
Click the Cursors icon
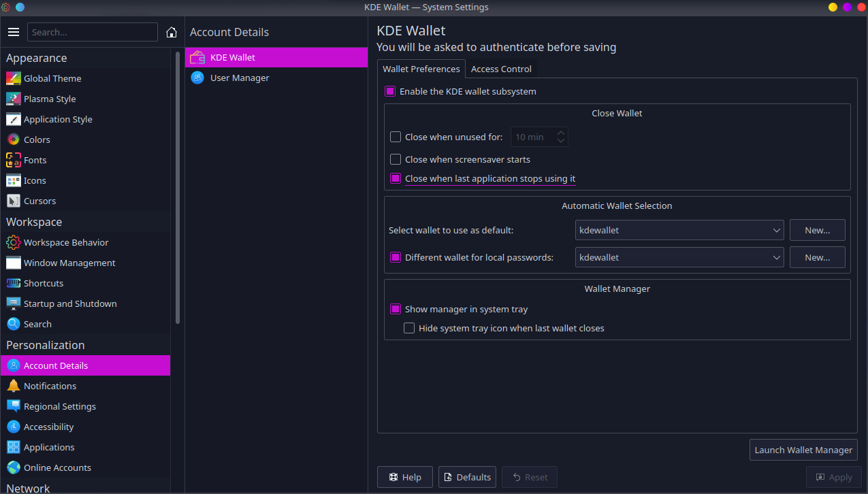click(14, 201)
